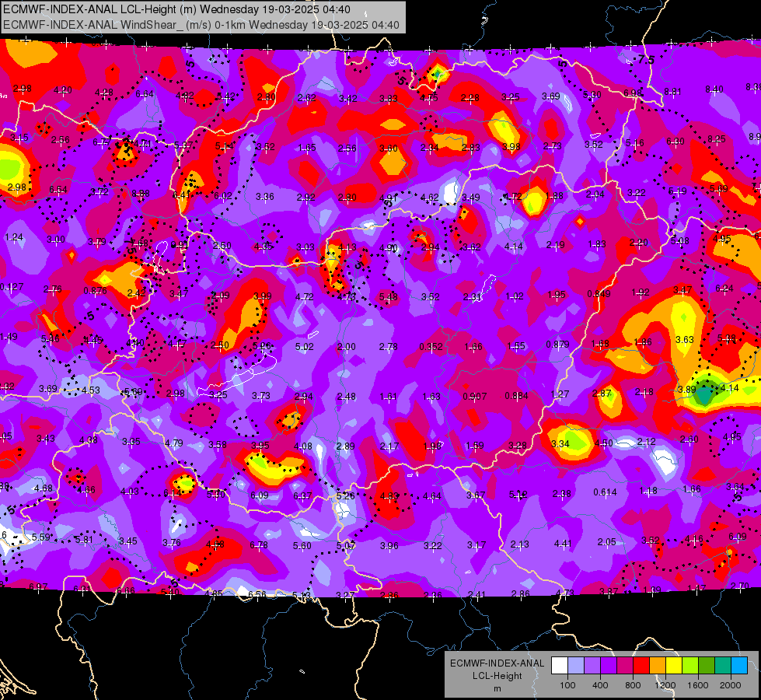This screenshot has height=700, width=761.
Task: Click the wind shear value 2.87
Action: click(x=602, y=393)
